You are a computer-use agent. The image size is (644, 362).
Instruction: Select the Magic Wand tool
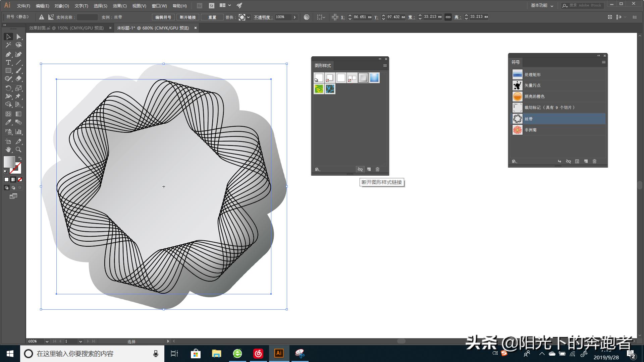8,45
